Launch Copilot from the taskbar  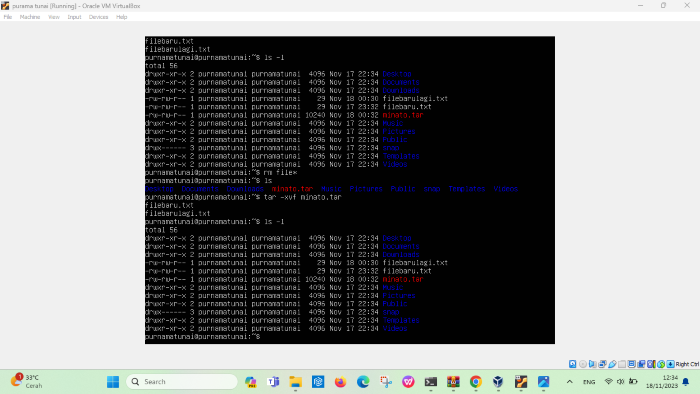tap(251, 382)
